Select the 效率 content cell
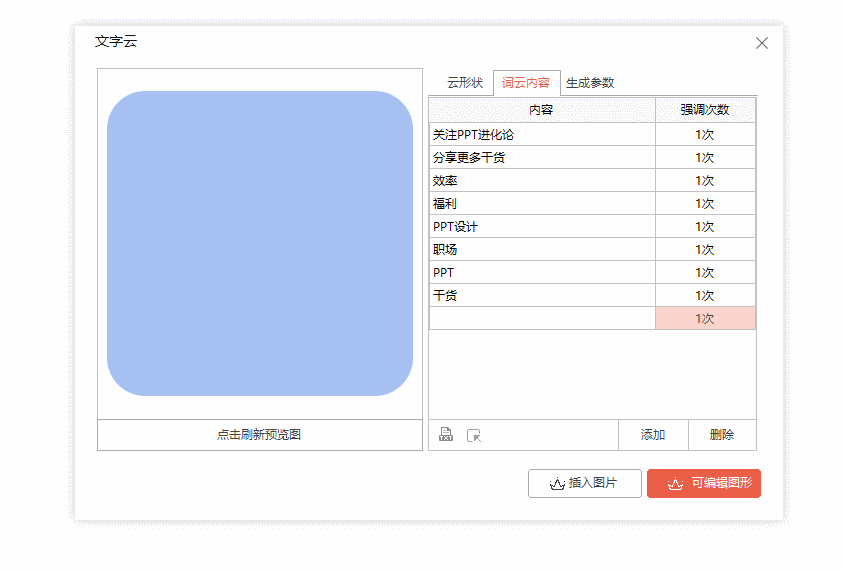Viewport: 843px width, 572px height. pos(542,181)
